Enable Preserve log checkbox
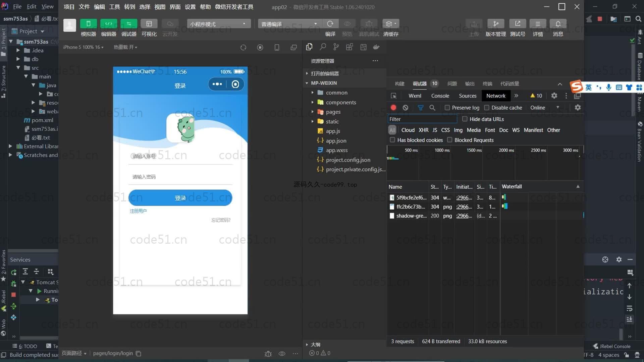This screenshot has height=362, width=644. (x=447, y=108)
